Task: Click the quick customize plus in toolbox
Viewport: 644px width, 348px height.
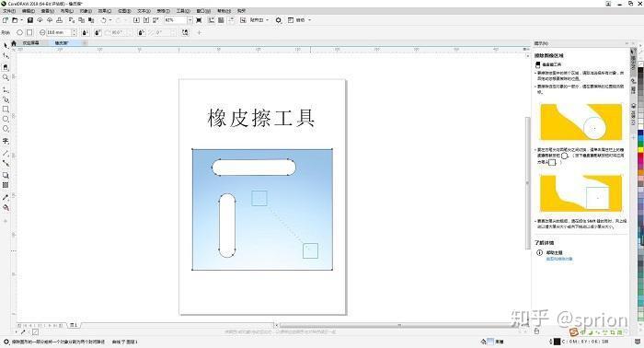Action: [6, 221]
